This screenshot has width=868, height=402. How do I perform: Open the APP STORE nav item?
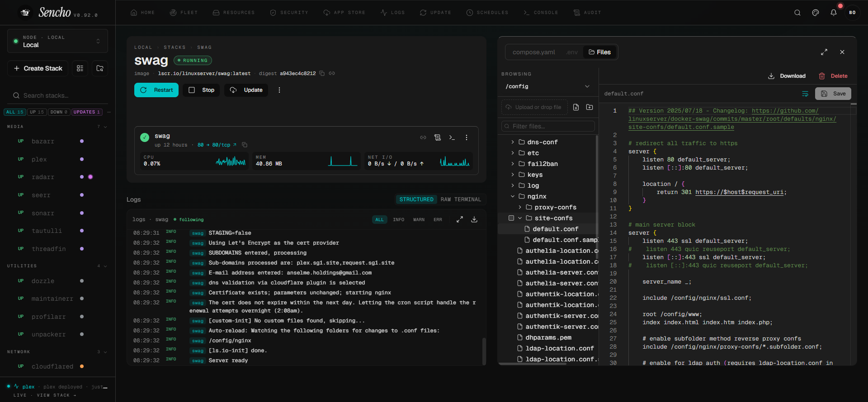(344, 13)
